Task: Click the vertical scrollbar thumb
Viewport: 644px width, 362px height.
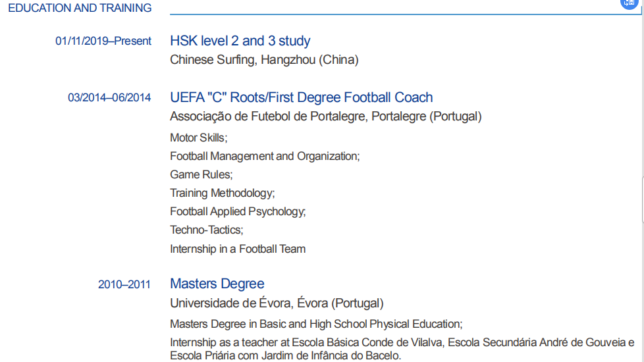Action: point(642,201)
